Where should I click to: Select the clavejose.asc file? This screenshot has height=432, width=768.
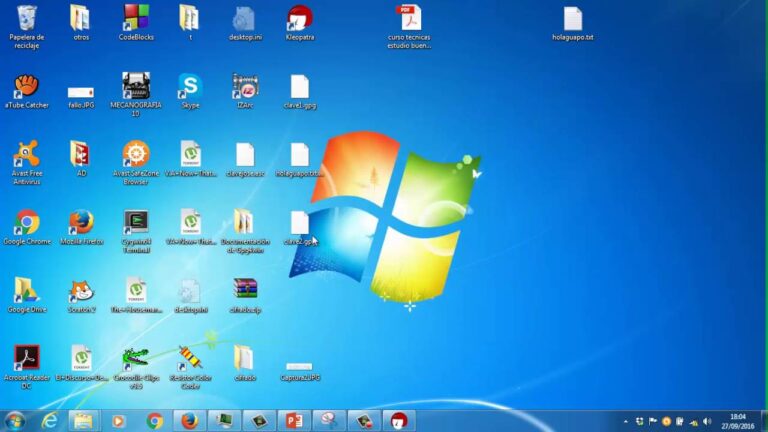pyautogui.click(x=245, y=159)
